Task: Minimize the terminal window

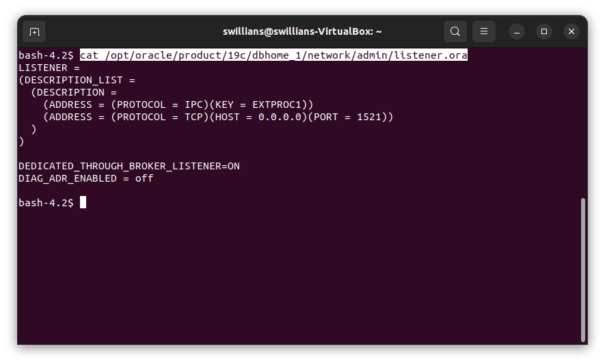Action: (x=517, y=31)
